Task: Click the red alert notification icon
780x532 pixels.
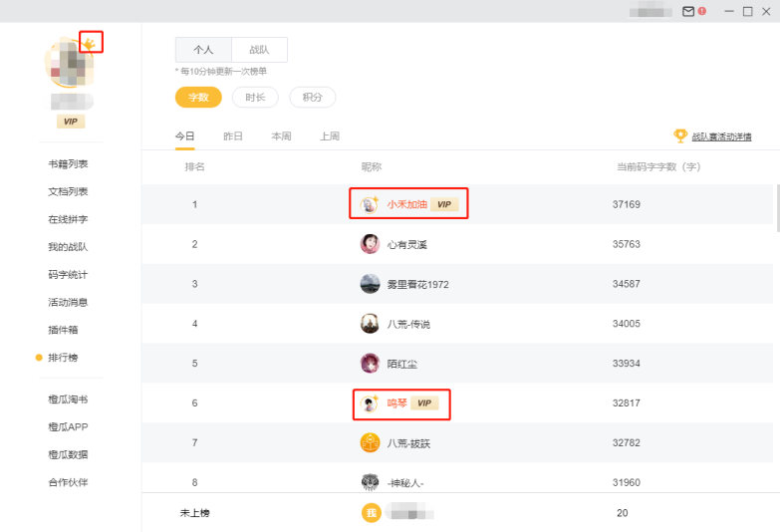Action: 703,11
